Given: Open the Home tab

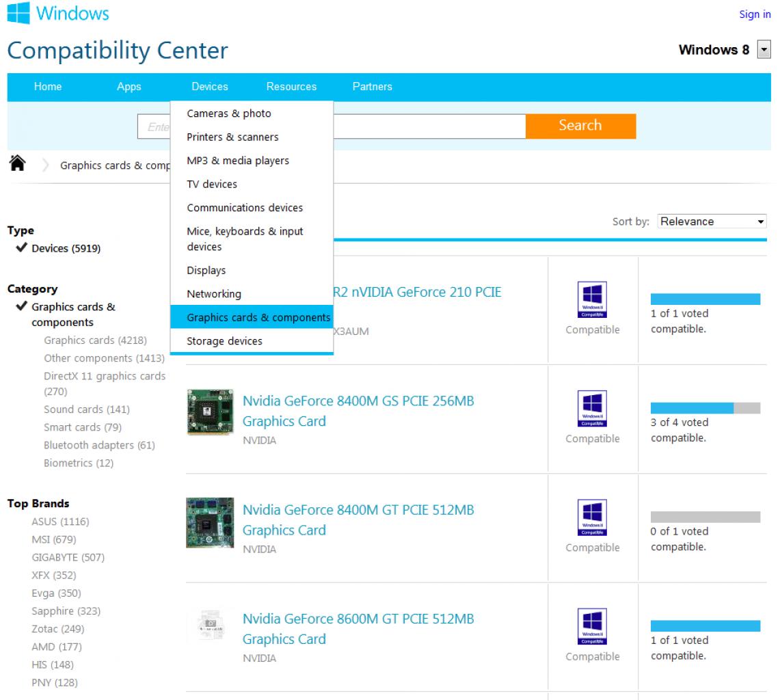Looking at the screenshot, I should click(48, 87).
